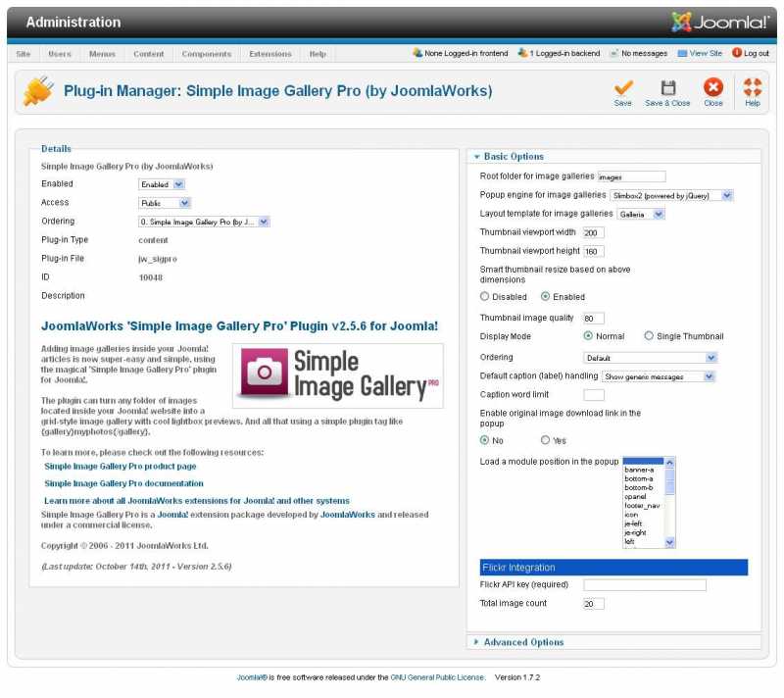Click the Flickr Integration header bar
This screenshot has height=698, width=784.
pyautogui.click(x=613, y=568)
